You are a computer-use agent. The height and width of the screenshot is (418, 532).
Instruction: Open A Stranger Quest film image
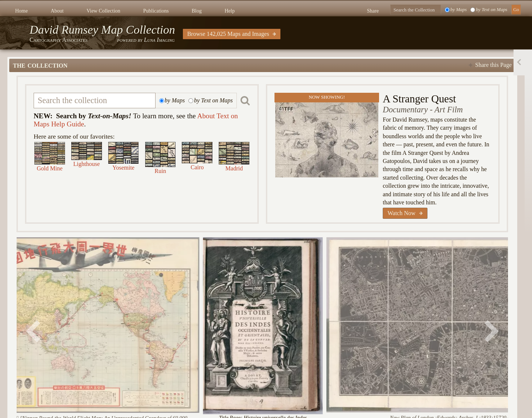[x=327, y=140]
